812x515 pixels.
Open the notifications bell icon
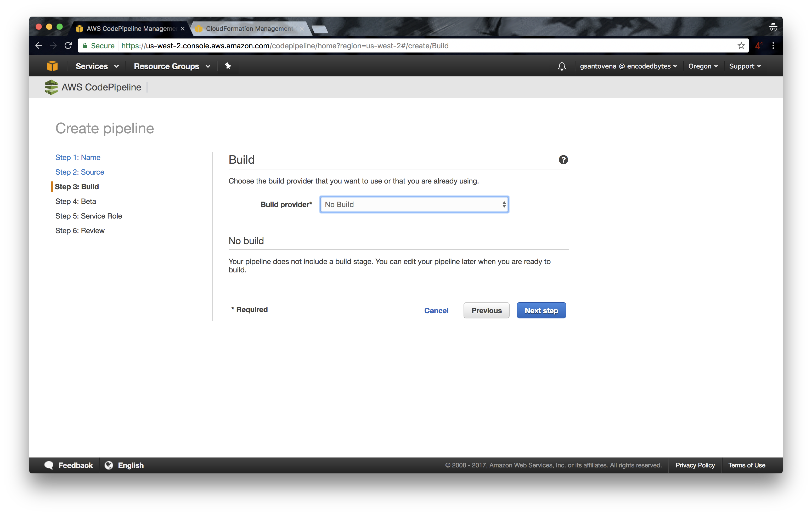pos(561,66)
